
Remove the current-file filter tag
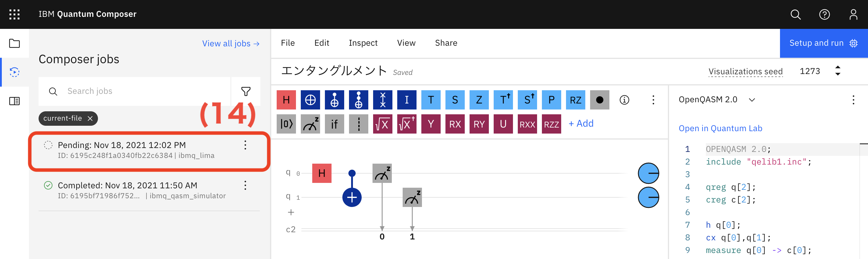click(90, 119)
